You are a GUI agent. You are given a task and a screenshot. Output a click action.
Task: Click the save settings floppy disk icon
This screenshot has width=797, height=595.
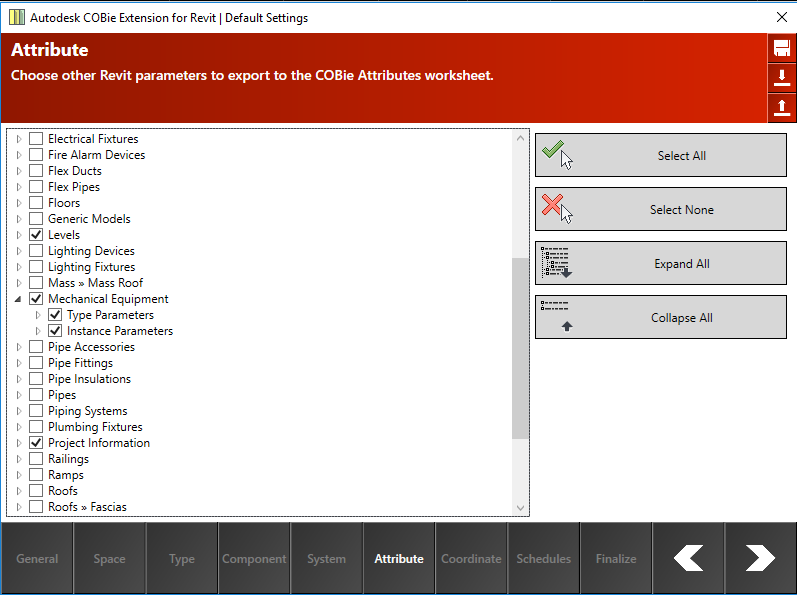pos(782,49)
